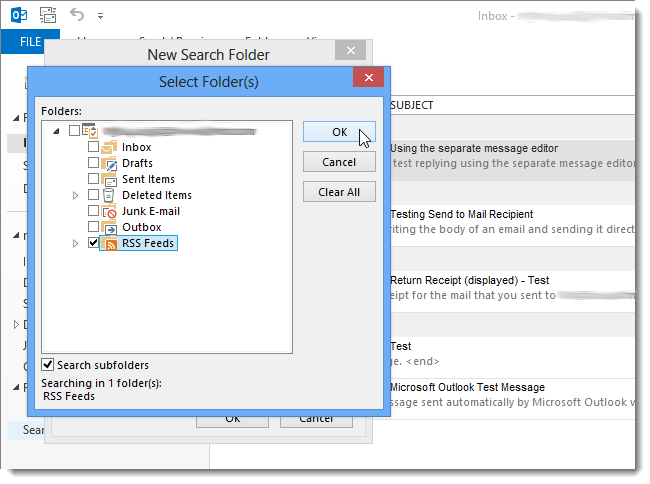Check the Drafts checkbox
This screenshot has height=484, width=650.
click(x=93, y=162)
